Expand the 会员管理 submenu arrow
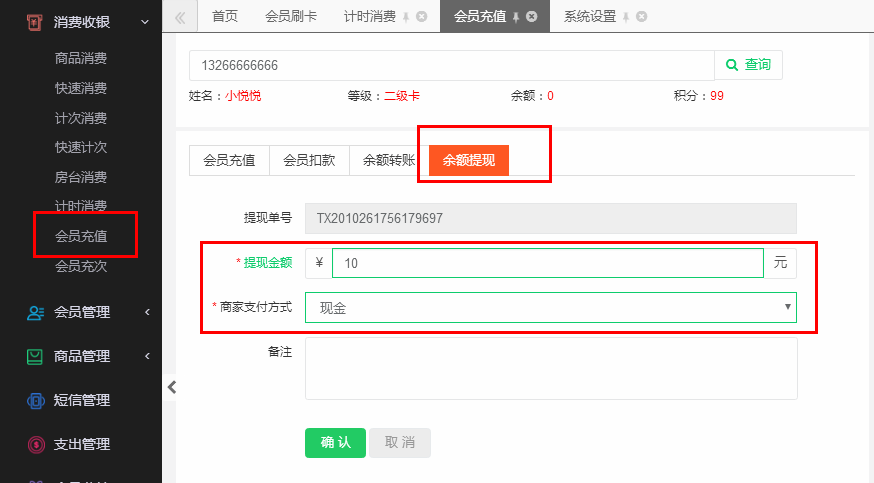The width and height of the screenshot is (874, 483). click(147, 312)
